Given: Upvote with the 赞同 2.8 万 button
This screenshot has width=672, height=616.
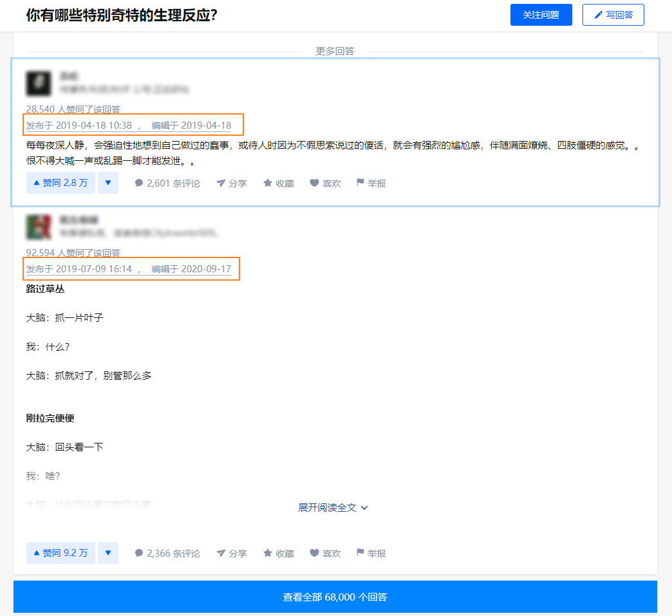Looking at the screenshot, I should 60,183.
